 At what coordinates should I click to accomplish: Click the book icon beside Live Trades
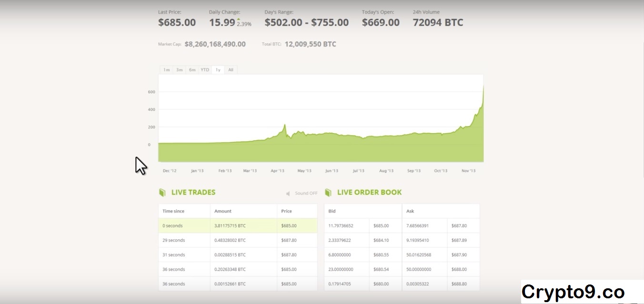[162, 193]
